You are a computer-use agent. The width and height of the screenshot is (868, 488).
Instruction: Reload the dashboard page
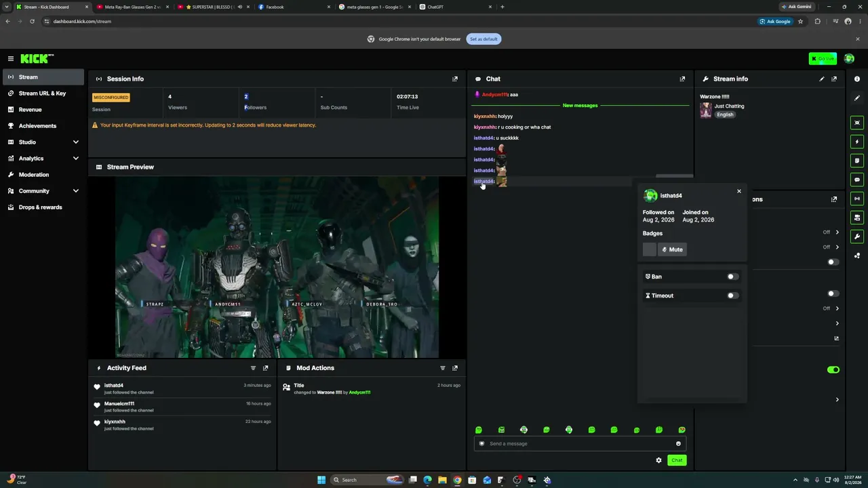pos(32,21)
